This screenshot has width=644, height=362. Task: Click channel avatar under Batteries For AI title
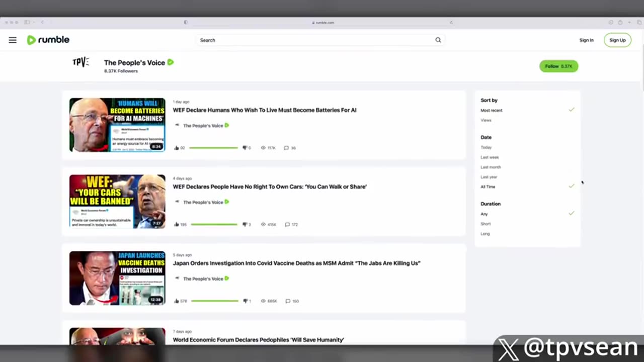click(x=177, y=125)
